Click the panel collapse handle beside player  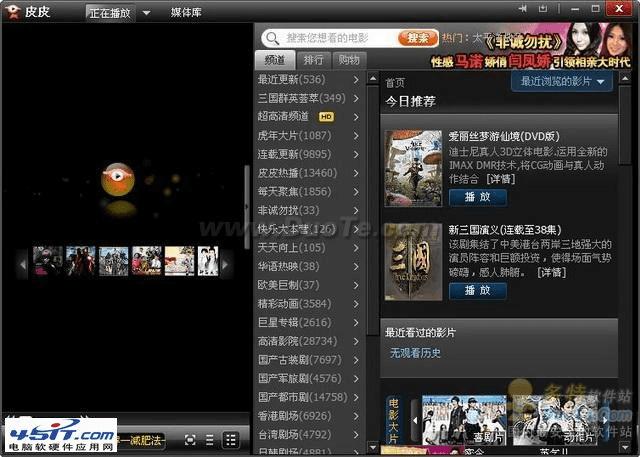coord(247,207)
